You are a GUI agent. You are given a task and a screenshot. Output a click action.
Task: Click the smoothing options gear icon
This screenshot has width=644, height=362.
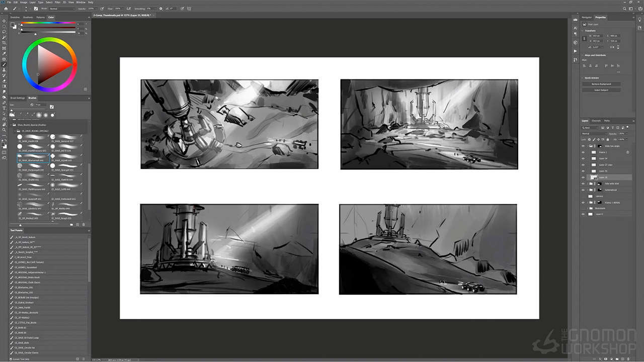[x=161, y=9]
